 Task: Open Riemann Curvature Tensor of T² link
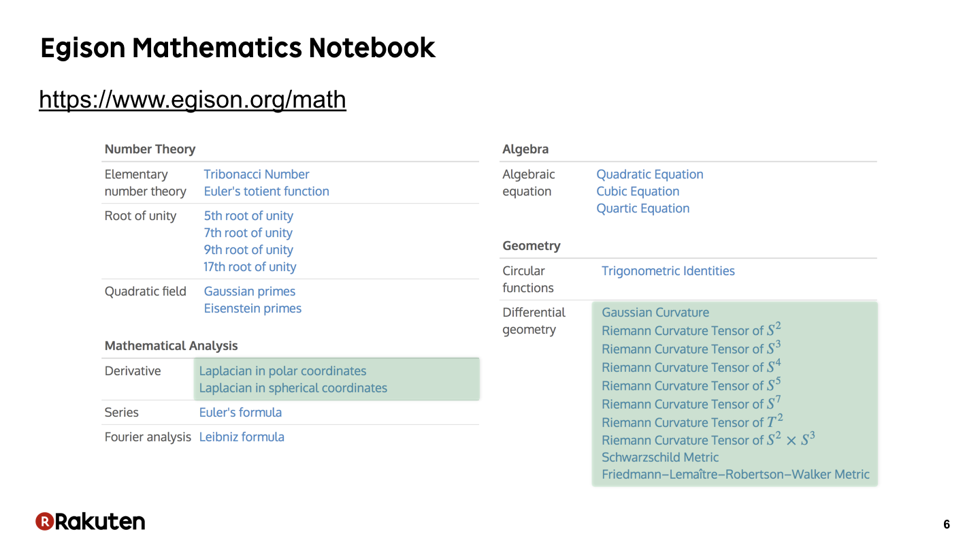[693, 422]
